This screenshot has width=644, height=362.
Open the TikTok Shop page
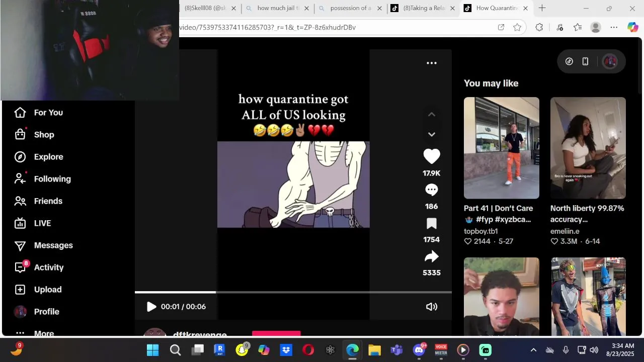click(x=34, y=135)
